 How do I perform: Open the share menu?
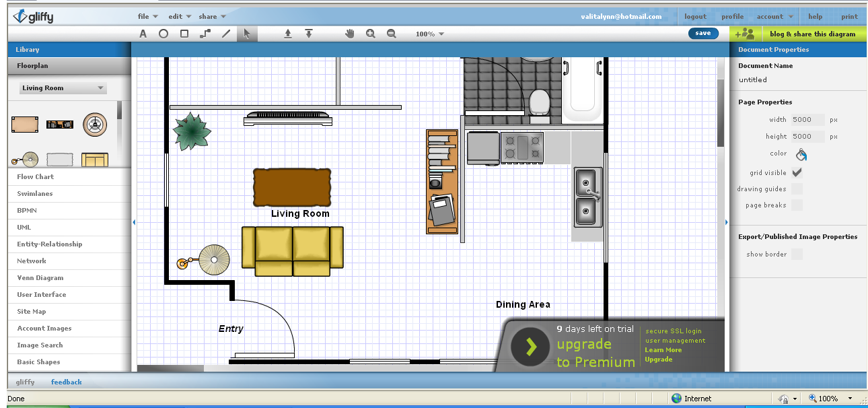212,16
